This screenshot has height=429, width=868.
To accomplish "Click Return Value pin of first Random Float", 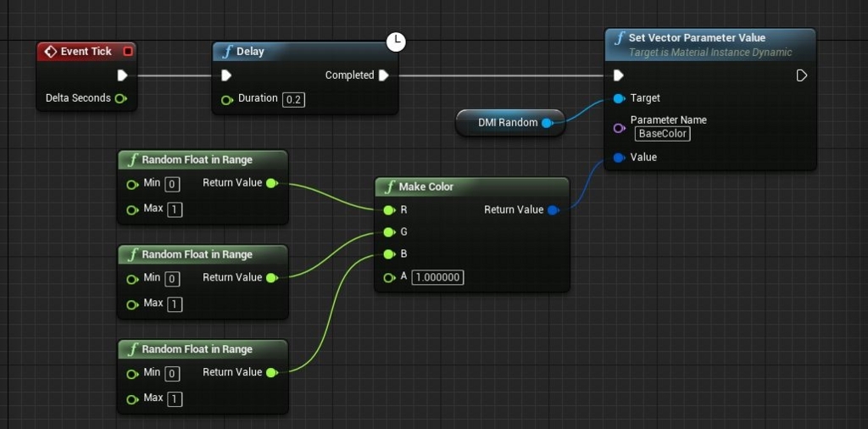I will (272, 183).
